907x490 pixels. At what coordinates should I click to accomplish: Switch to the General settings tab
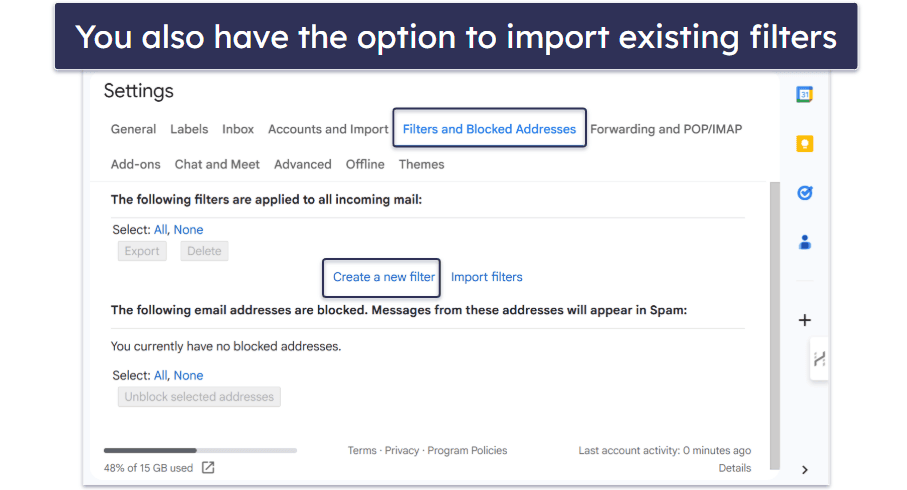(x=134, y=129)
